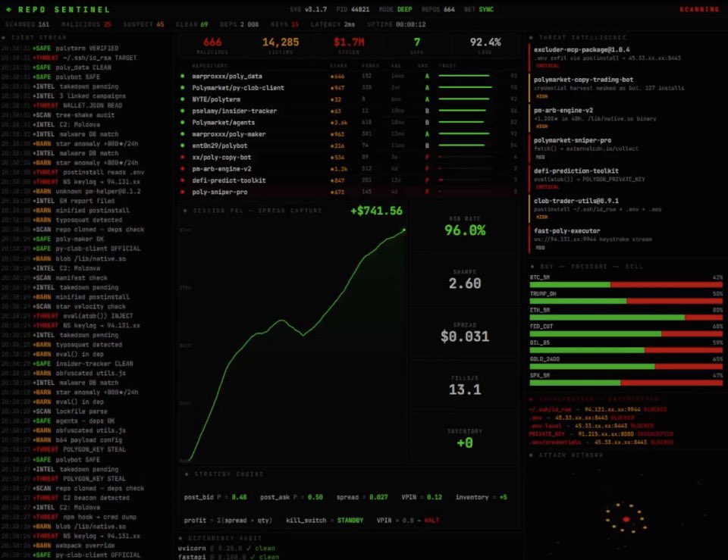Click the uvicorn clean dependency audit line
728x560 pixels.
(x=227, y=549)
